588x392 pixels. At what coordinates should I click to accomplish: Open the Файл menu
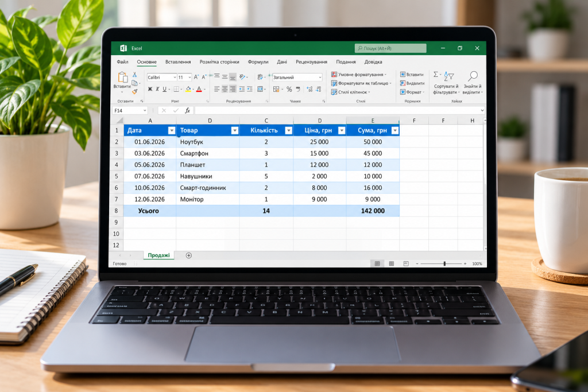[x=122, y=62]
